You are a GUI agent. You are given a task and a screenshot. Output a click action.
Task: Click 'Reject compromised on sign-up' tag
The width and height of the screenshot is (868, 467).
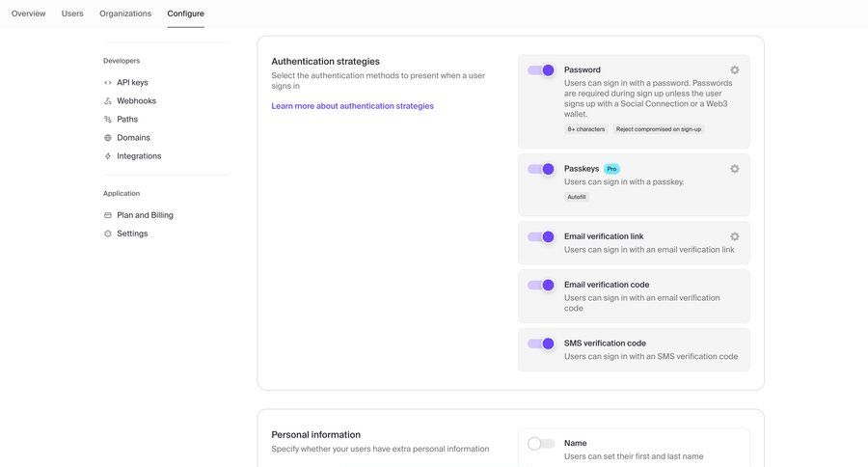click(x=658, y=129)
